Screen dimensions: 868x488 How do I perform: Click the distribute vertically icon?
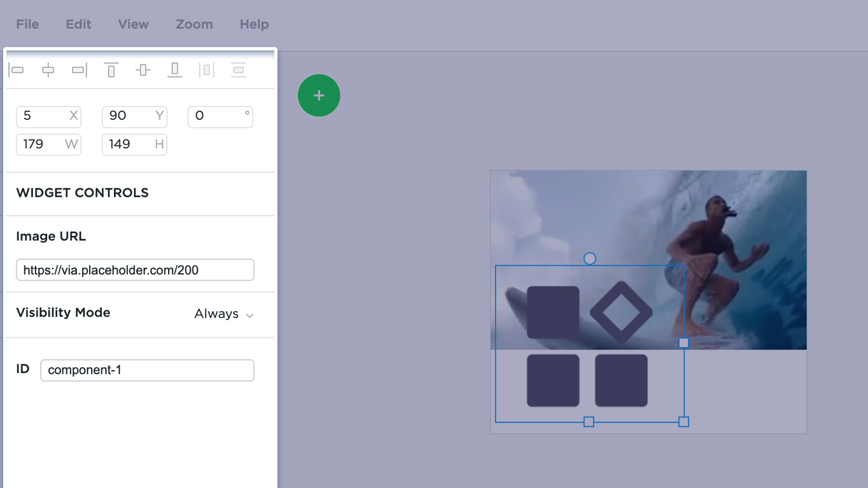tap(239, 70)
